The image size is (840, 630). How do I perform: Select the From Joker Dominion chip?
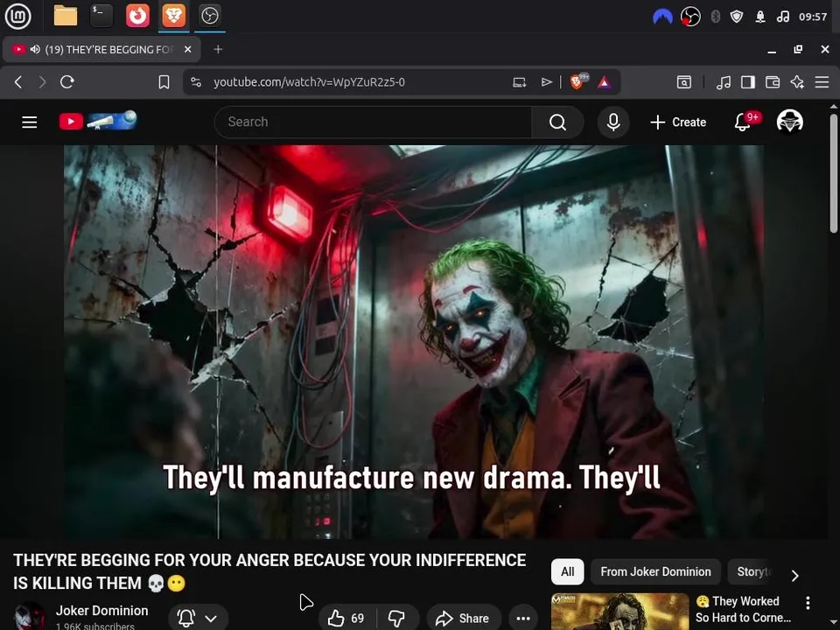click(x=655, y=571)
